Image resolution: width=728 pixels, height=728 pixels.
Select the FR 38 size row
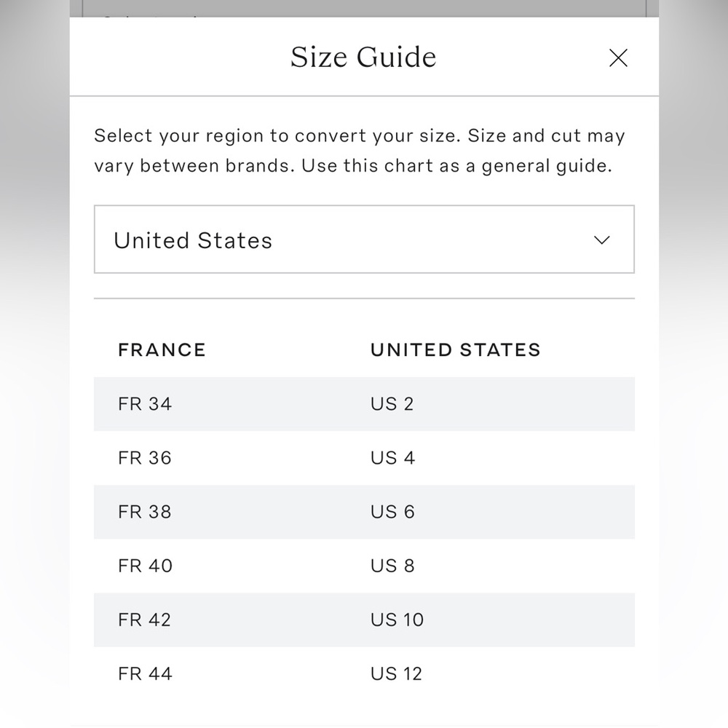145,512
